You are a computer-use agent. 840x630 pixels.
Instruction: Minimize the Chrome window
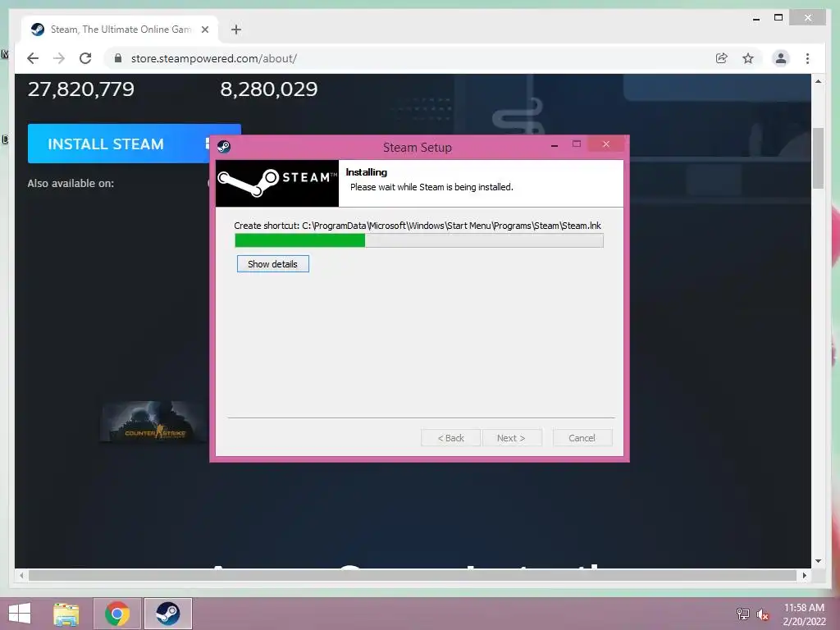point(756,18)
